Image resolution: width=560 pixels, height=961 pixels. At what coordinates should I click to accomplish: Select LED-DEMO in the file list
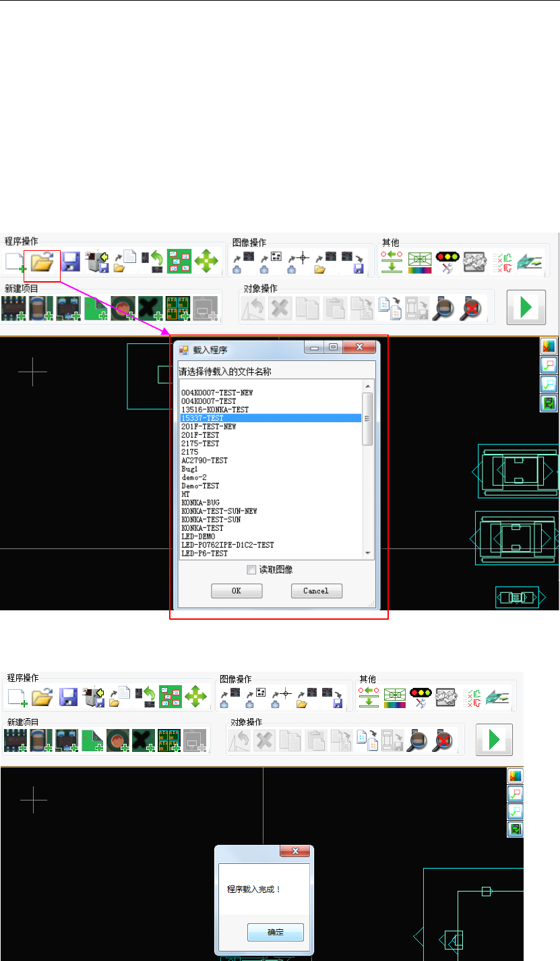(198, 536)
